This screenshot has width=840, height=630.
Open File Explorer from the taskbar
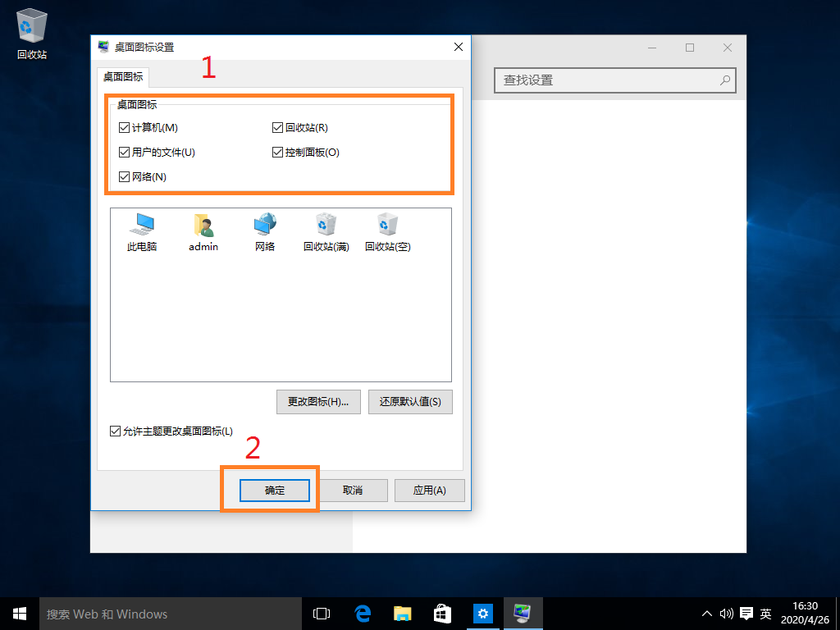pos(401,613)
